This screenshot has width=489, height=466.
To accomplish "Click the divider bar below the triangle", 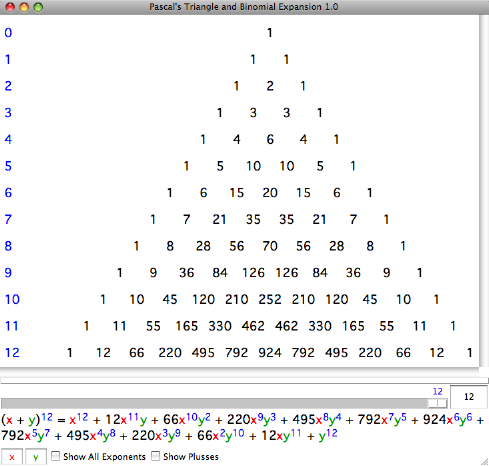I will click(244, 380).
